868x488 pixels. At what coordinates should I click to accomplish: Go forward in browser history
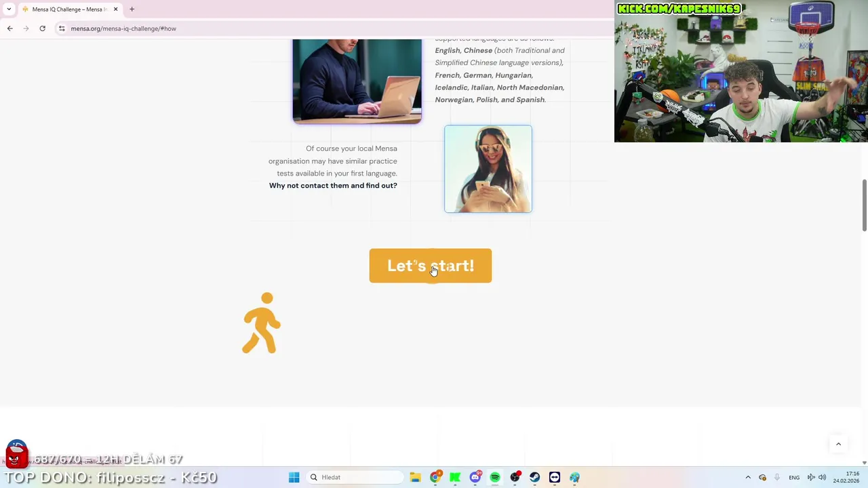tap(26, 28)
